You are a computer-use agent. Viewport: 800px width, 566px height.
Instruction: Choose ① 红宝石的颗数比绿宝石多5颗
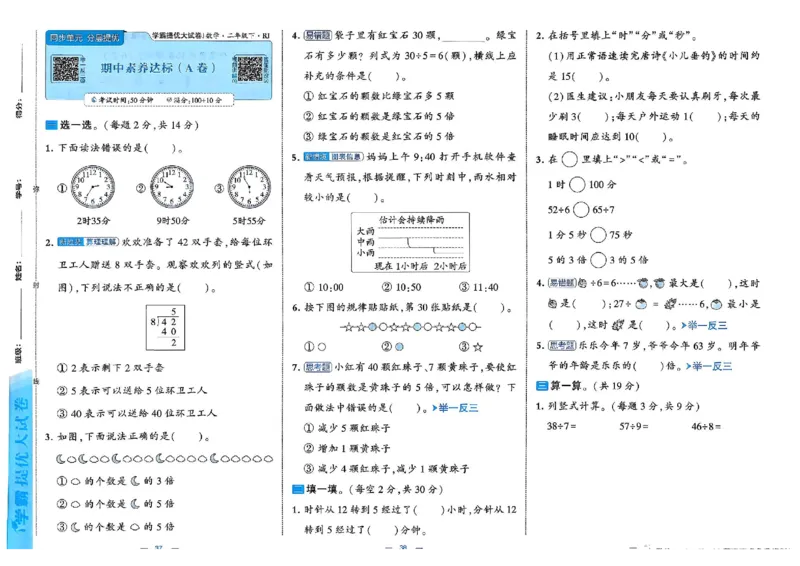[x=379, y=96]
